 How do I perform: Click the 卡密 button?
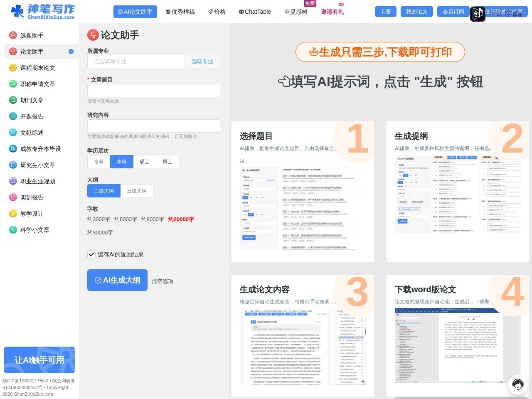pos(386,12)
